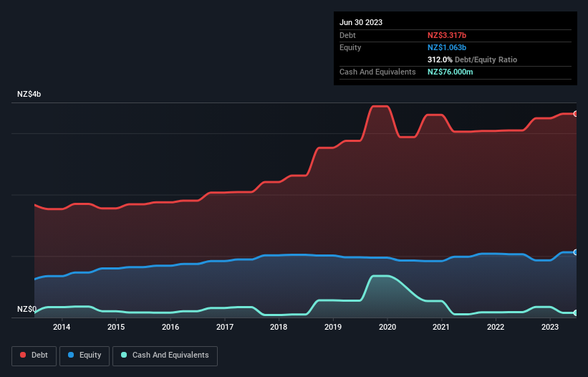Click the Jun 30 2023 tooltip date
Image resolution: width=588 pixels, height=377 pixels.
pos(361,22)
